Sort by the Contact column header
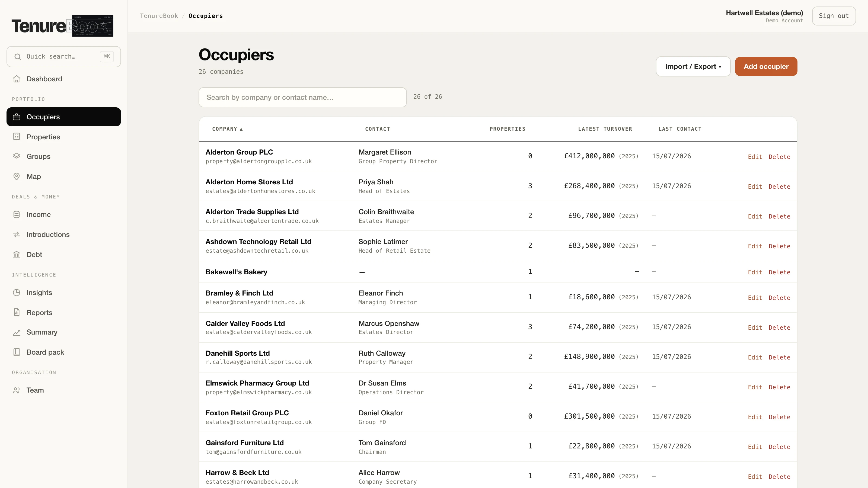This screenshot has width=868, height=488. tap(377, 129)
